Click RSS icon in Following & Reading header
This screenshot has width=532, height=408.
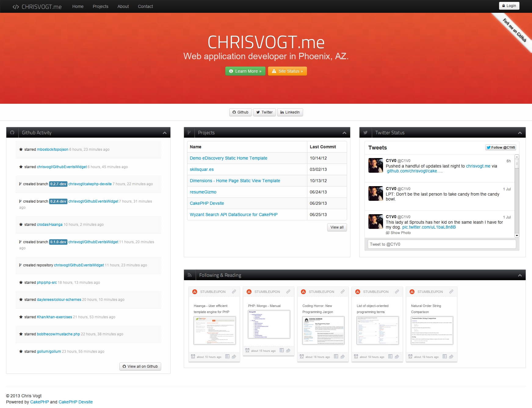point(190,275)
